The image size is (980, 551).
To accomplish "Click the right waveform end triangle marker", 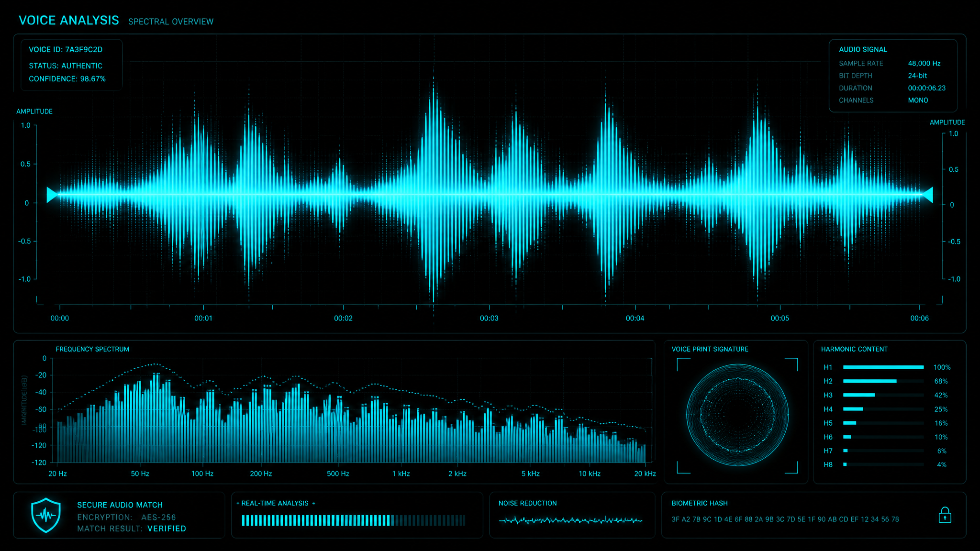I will click(928, 195).
